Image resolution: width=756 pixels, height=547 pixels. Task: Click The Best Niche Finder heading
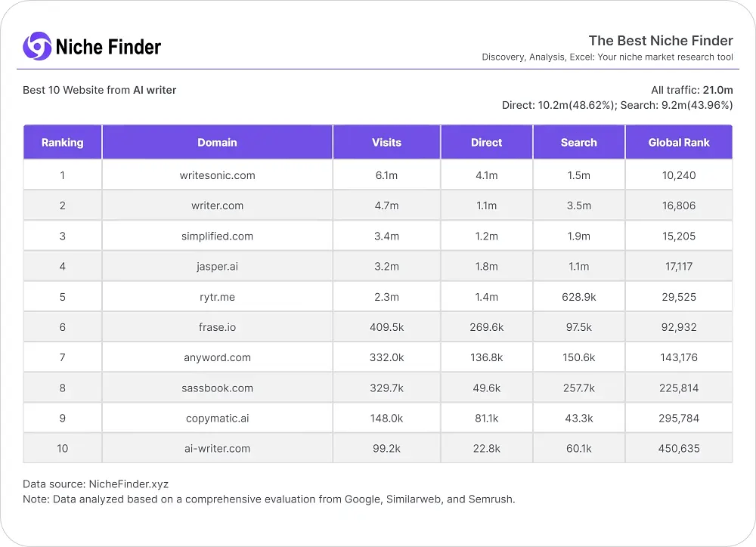tap(661, 40)
